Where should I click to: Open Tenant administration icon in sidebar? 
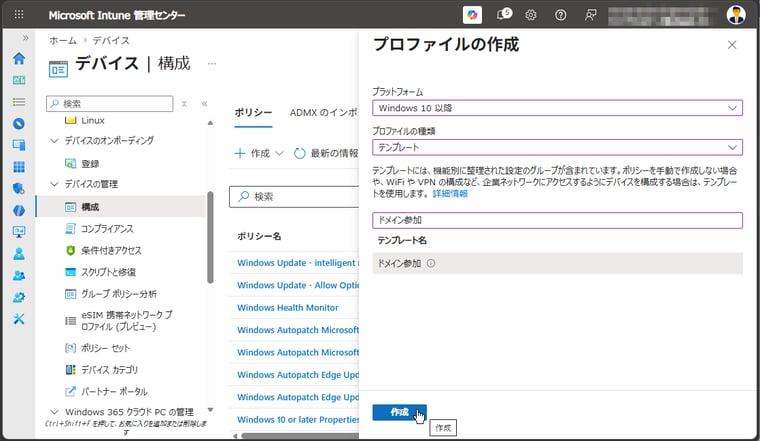click(19, 297)
